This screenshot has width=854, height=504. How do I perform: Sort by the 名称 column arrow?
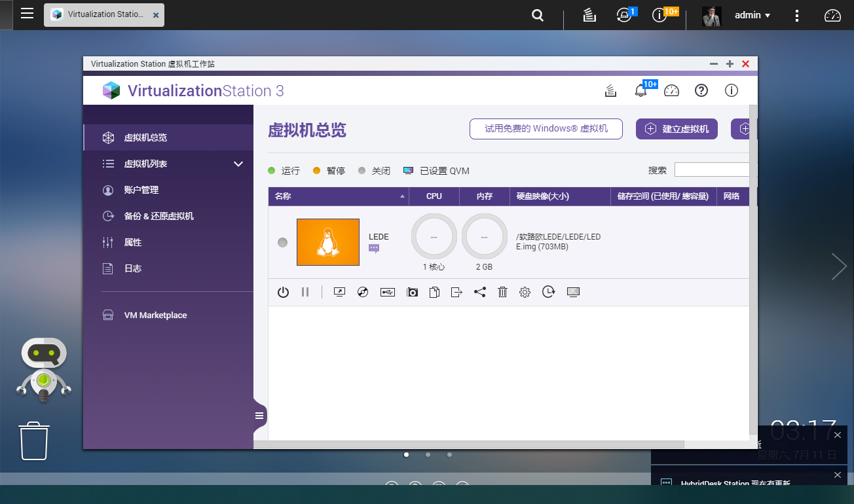[402, 196]
